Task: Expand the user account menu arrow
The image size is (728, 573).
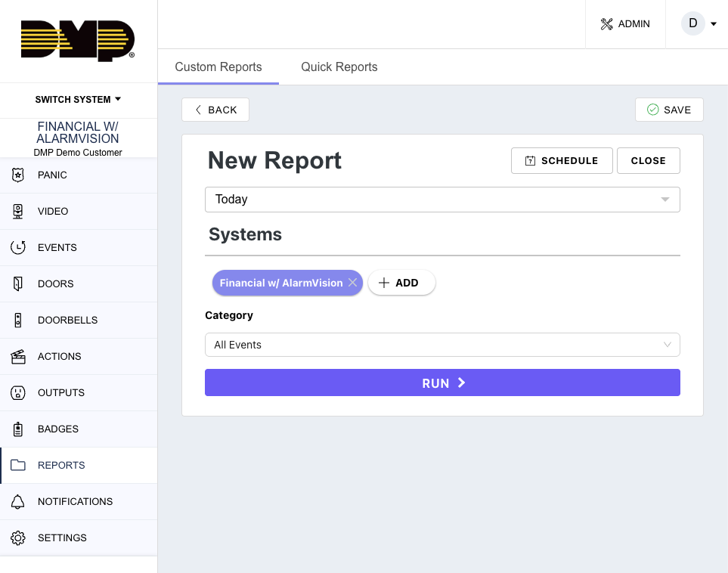Action: tap(714, 23)
